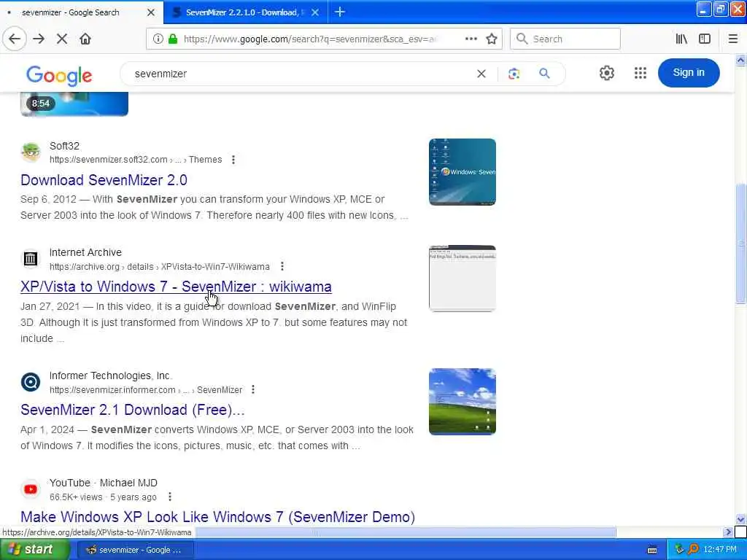Click the Internet Archive favicon
The width and height of the screenshot is (747, 560).
31,259
